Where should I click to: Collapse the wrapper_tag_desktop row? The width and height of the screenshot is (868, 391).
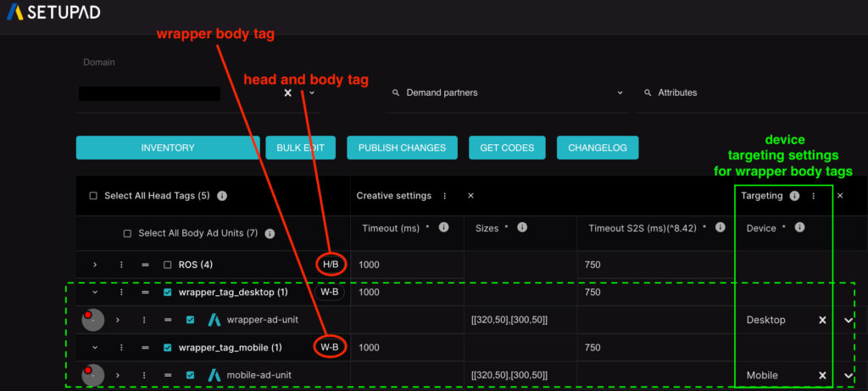[95, 293]
